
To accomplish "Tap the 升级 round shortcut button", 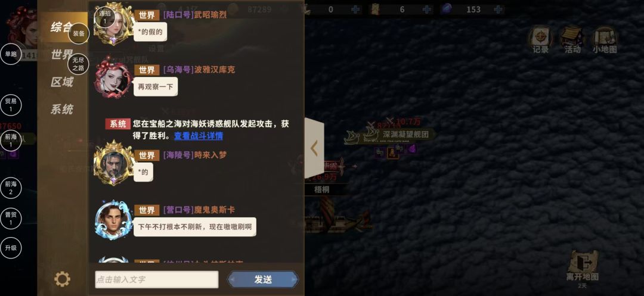I will click(11, 248).
